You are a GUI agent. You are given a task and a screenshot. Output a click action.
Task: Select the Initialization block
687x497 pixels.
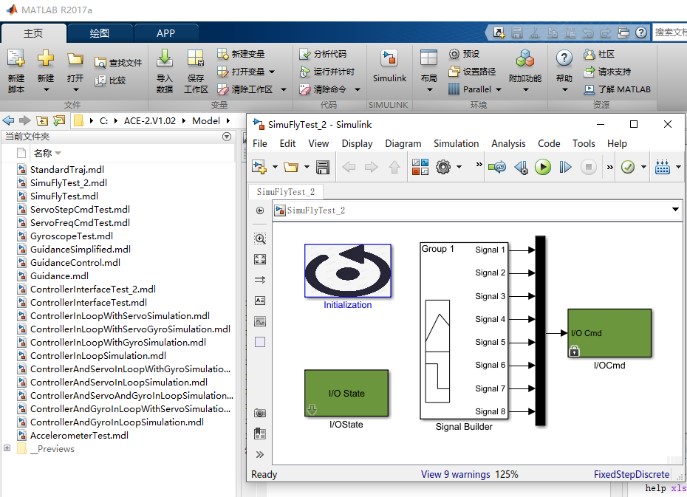(347, 270)
